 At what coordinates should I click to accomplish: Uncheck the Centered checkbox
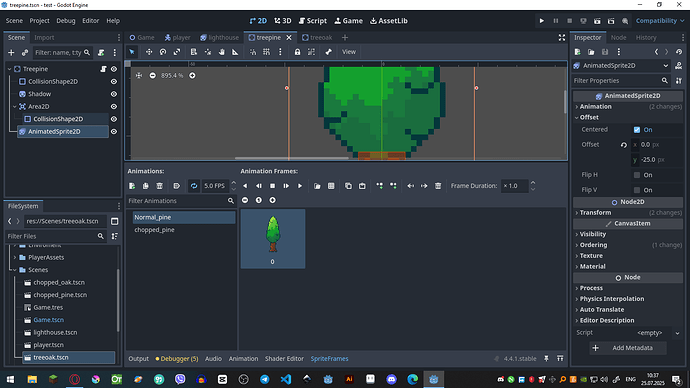pos(637,130)
